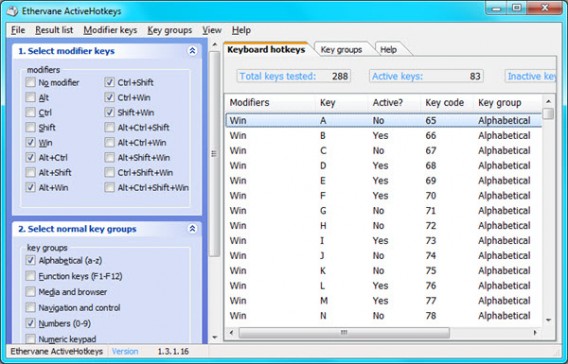The width and height of the screenshot is (568, 364).
Task: Sort by the Key code column header
Action: [447, 102]
